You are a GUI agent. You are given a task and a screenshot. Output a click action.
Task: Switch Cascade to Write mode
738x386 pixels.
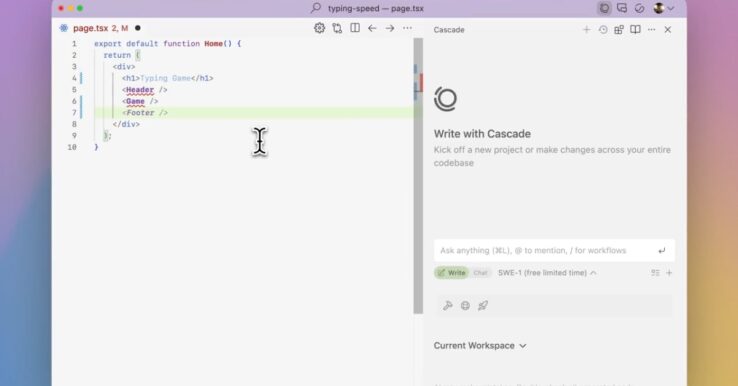pos(451,273)
